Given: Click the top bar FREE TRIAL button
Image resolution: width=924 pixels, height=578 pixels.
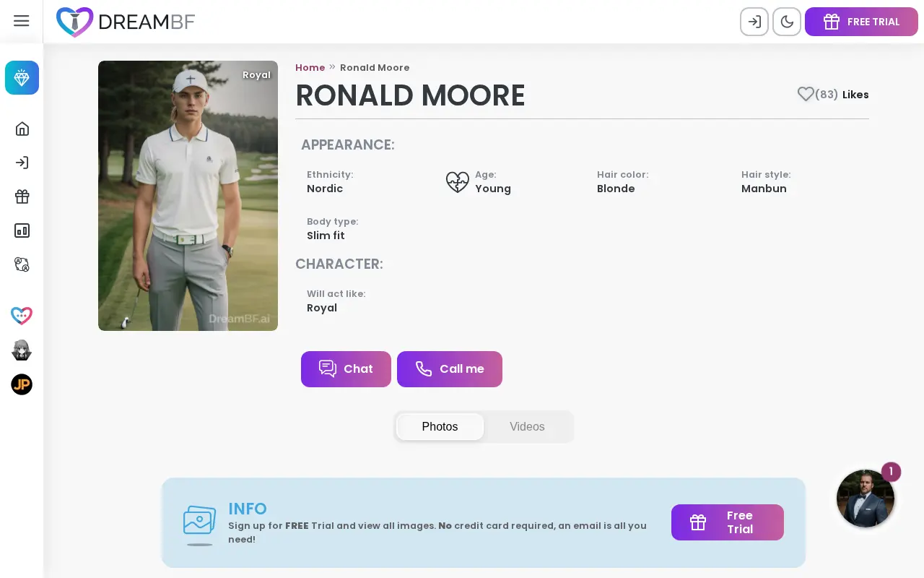Looking at the screenshot, I should [x=861, y=22].
